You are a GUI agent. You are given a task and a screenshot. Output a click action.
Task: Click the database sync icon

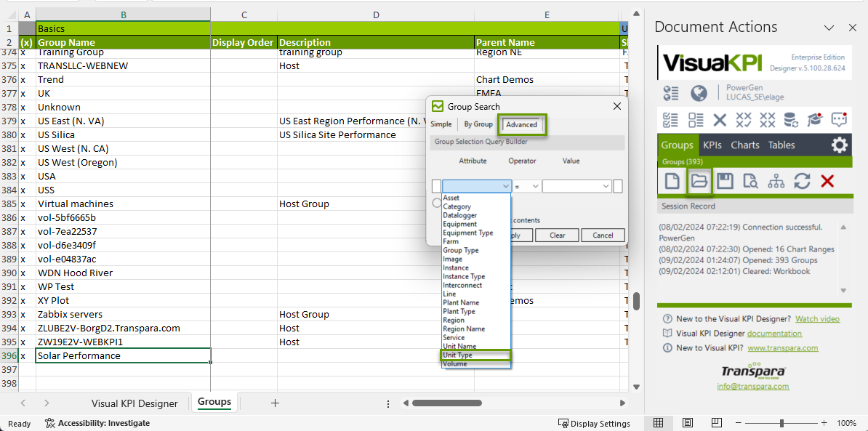coord(790,120)
